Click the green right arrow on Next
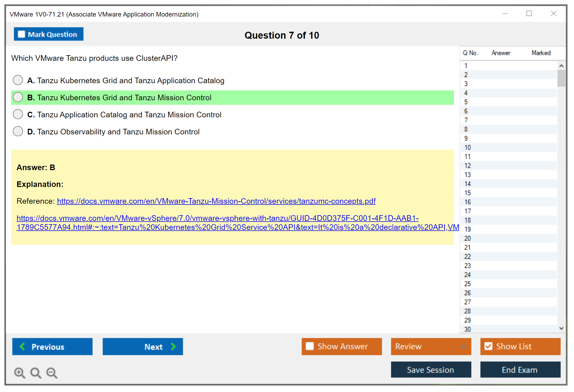574x392 pixels. (174, 346)
